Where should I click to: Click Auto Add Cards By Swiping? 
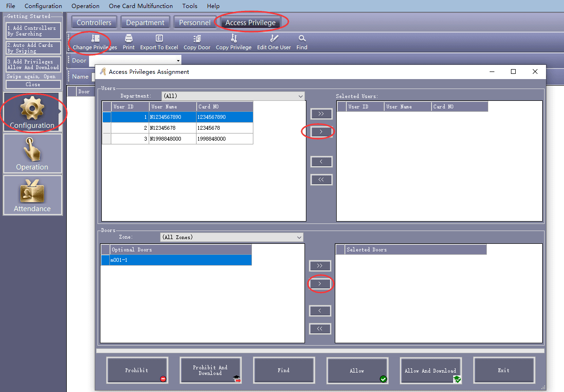coord(33,47)
